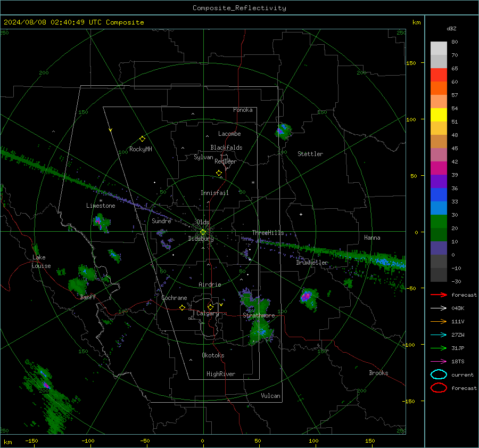The image size is (479, 448).
Task: Click the Didsbury town label
Action: (201, 239)
